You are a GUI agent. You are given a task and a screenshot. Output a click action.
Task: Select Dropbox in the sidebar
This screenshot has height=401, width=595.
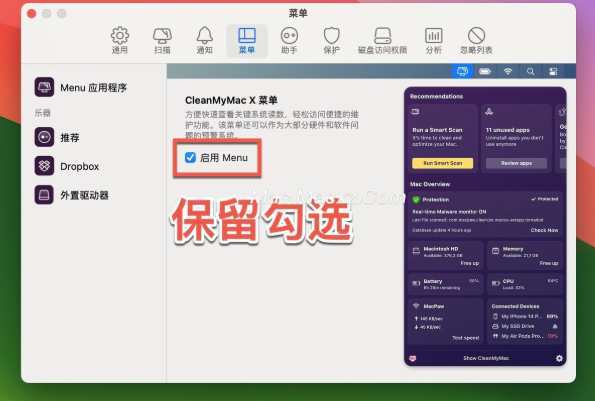pyautogui.click(x=67, y=166)
